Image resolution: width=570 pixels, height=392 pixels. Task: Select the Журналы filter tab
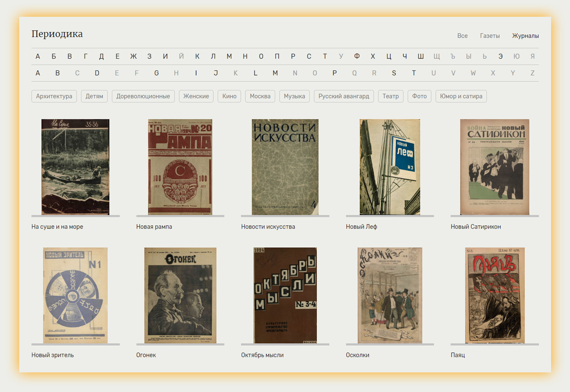[525, 36]
